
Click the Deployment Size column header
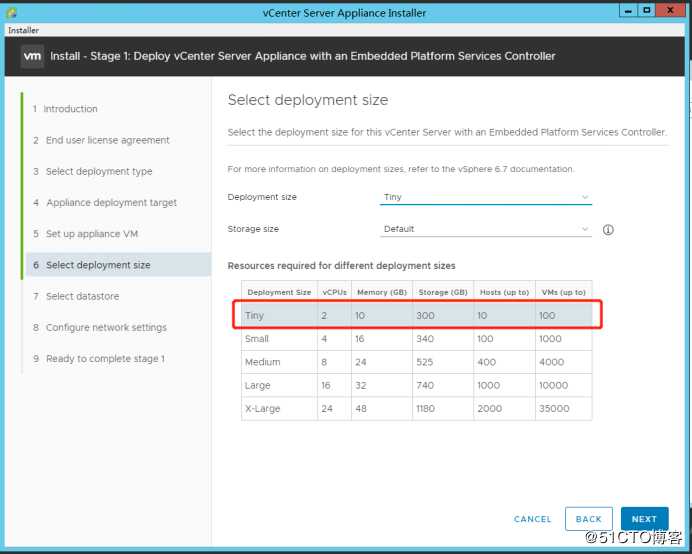coord(279,292)
